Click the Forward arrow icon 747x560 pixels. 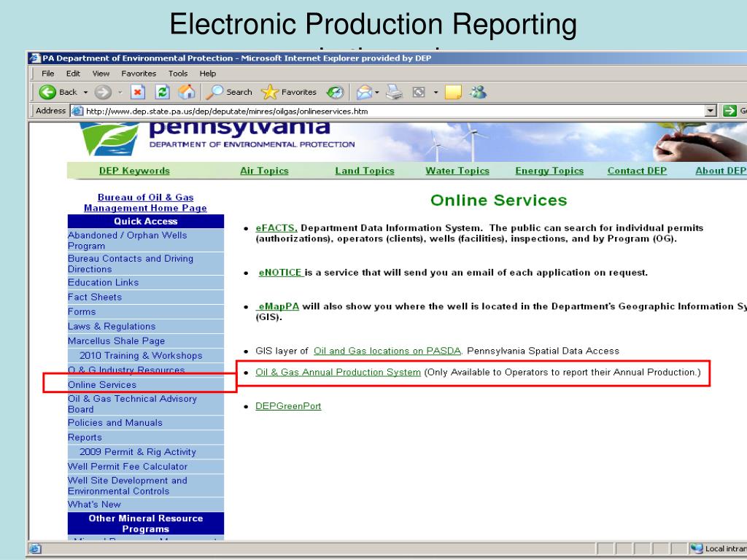pos(102,92)
